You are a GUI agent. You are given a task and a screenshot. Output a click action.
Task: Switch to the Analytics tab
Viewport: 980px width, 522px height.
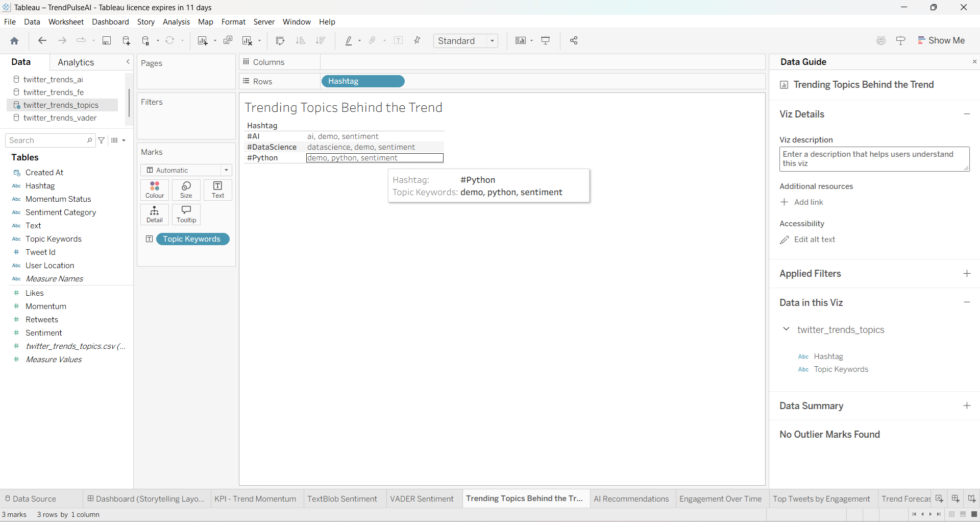click(x=76, y=62)
